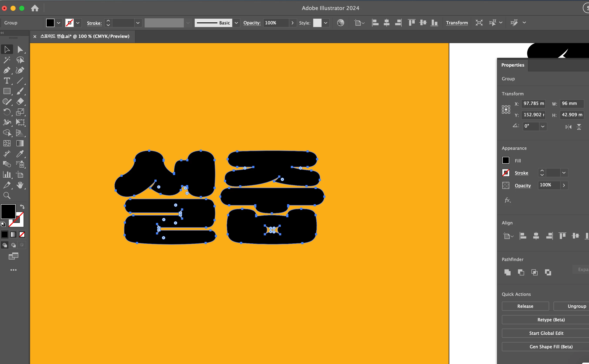Toggle flip horizontally in Transform
Image resolution: width=589 pixels, height=364 pixels.
[568, 127]
